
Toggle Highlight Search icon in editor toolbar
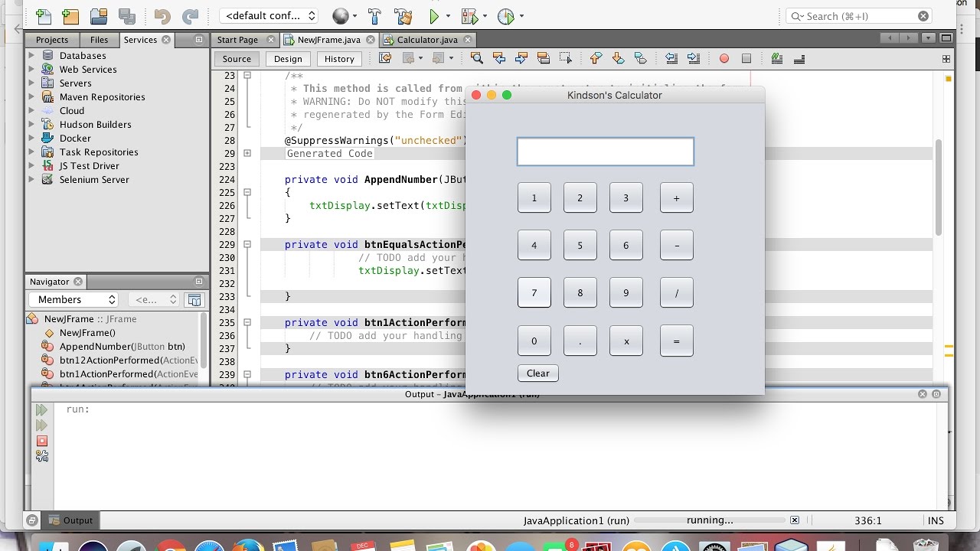click(x=544, y=58)
